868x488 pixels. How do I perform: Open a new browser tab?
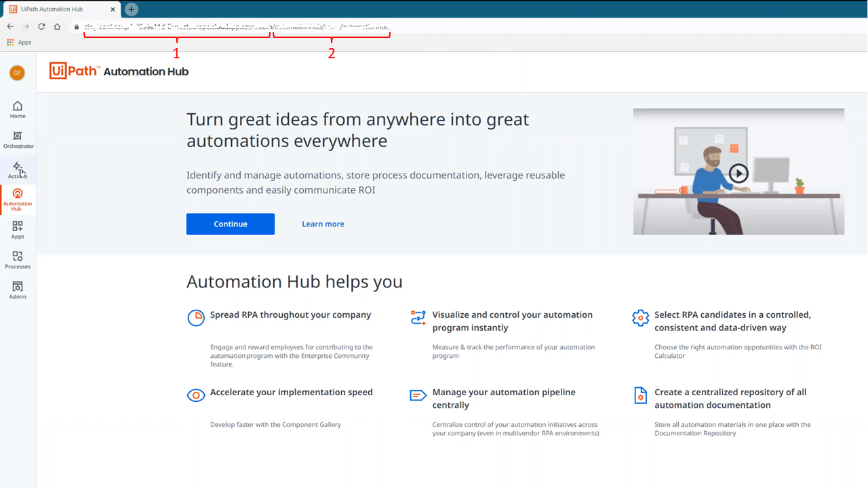point(131,9)
